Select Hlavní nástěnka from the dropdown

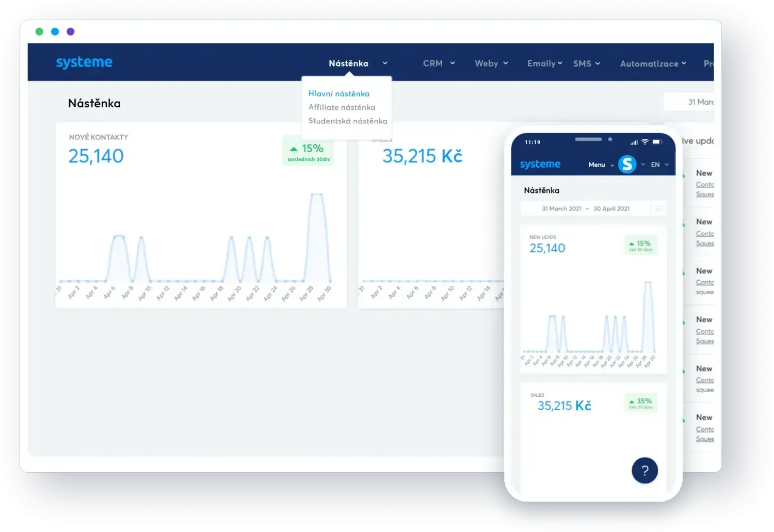click(x=339, y=93)
